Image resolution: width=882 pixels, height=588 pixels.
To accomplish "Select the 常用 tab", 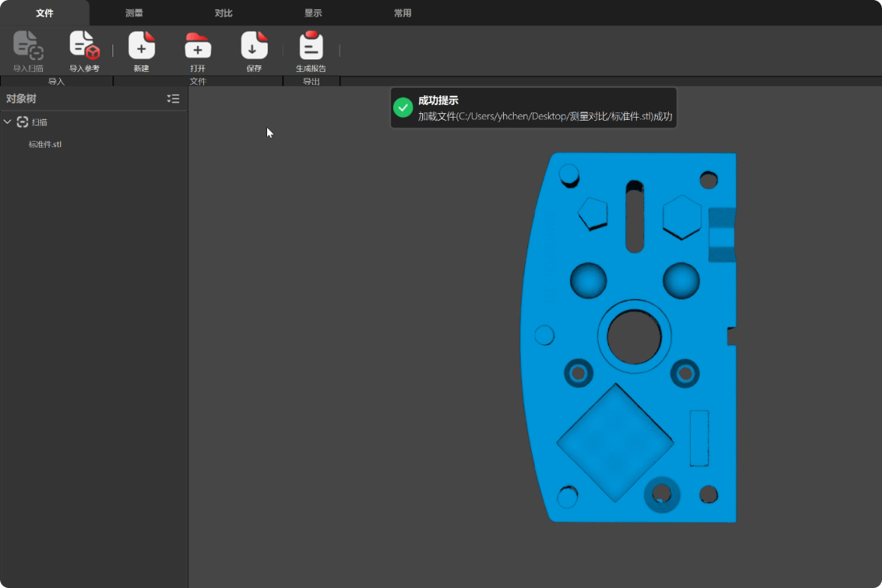I will (x=403, y=13).
